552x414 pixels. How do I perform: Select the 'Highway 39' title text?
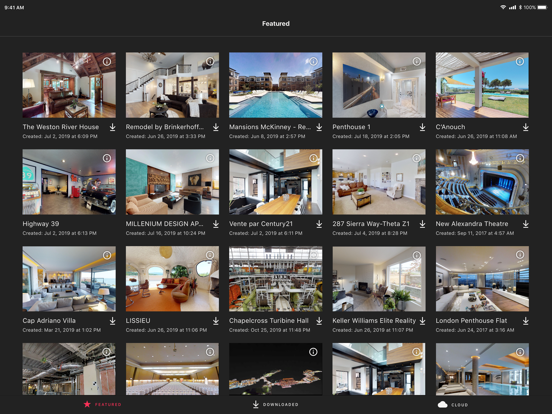[x=41, y=224]
